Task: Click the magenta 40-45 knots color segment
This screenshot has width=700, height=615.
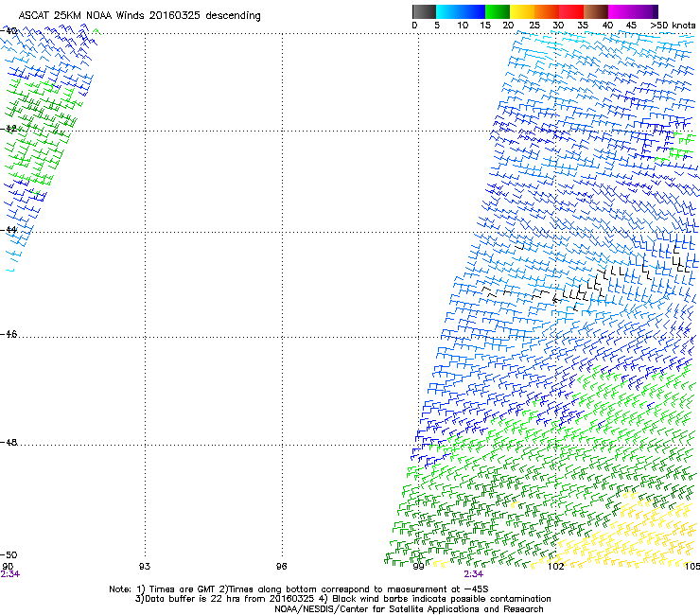Action: coord(621,11)
